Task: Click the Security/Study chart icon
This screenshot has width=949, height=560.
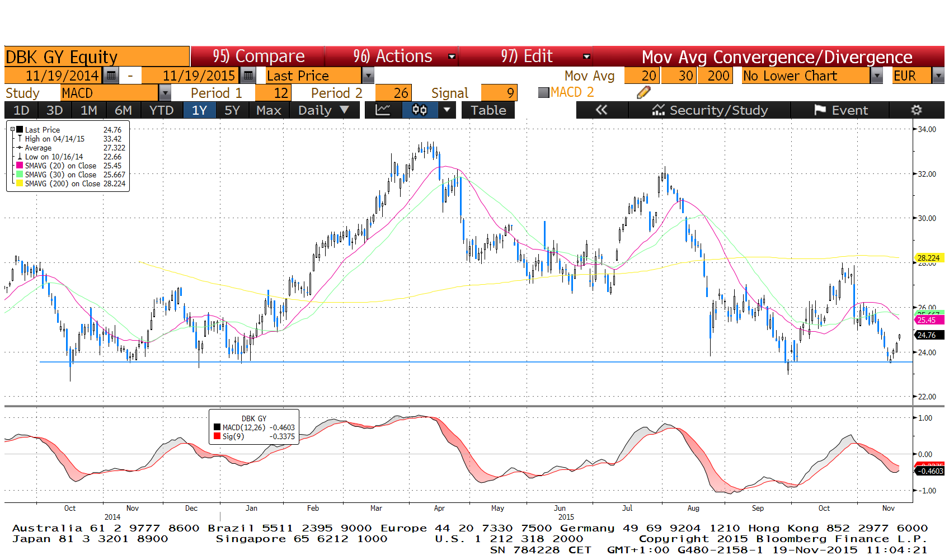Action: tap(659, 110)
